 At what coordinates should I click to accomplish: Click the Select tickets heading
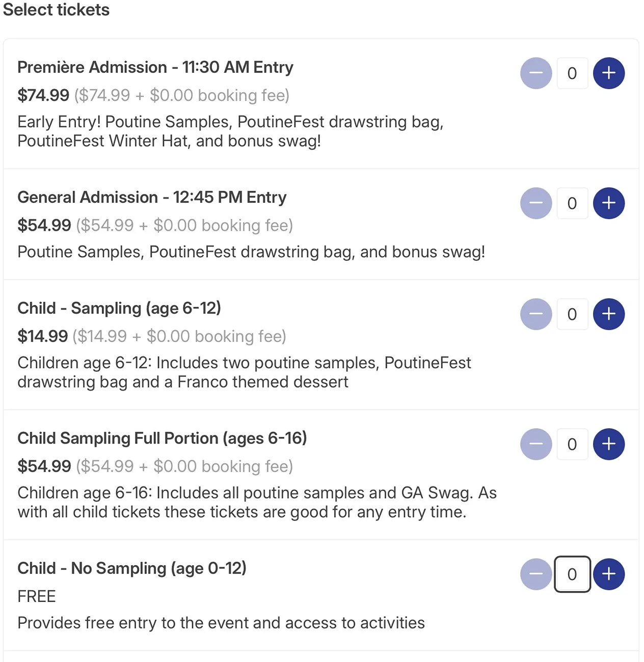click(56, 10)
